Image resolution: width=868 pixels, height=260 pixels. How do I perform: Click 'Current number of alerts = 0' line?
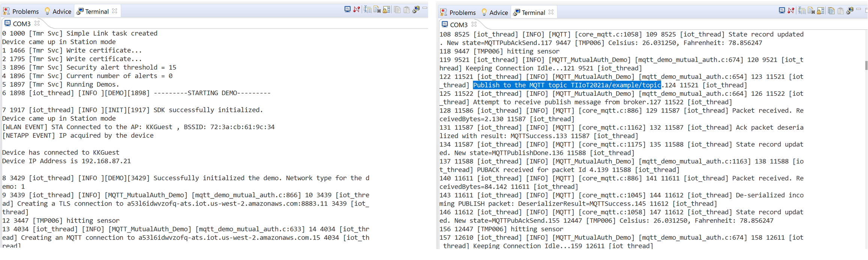[87, 76]
